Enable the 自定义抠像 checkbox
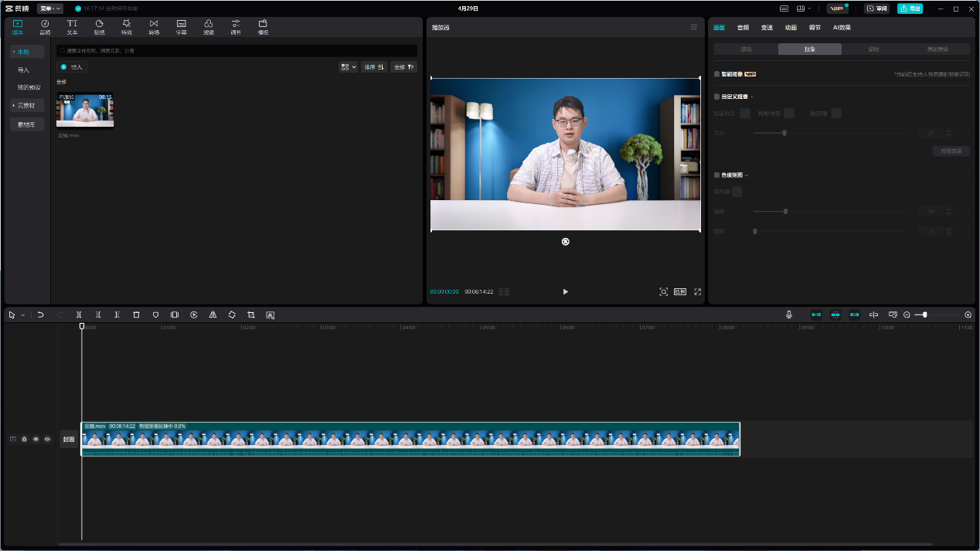This screenshot has height=551, width=980. [717, 97]
